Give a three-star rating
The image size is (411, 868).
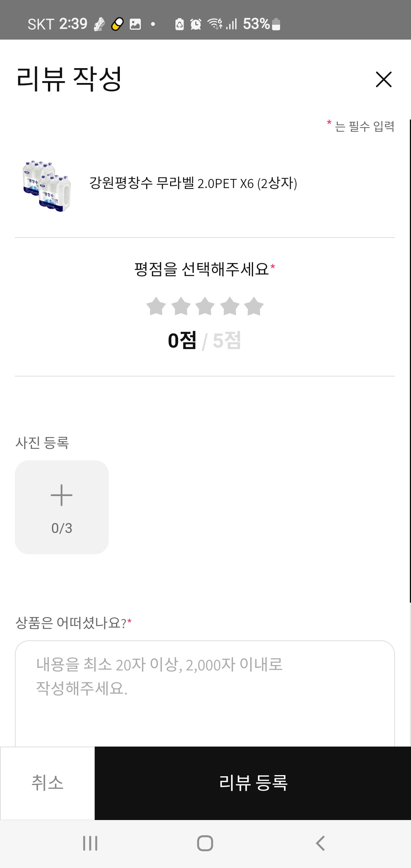(x=205, y=306)
